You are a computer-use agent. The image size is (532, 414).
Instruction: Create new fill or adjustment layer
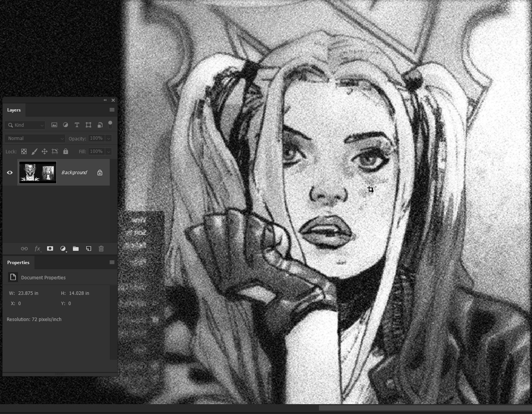pos(63,249)
